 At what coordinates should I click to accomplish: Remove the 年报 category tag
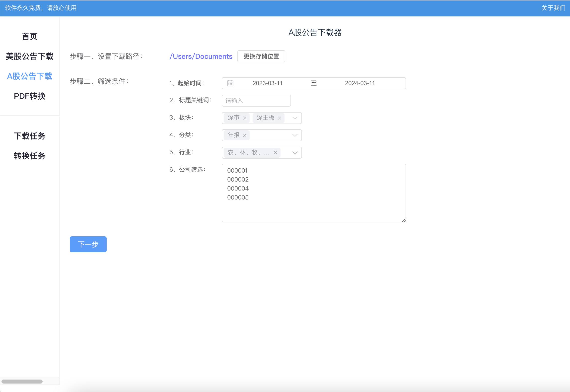(245, 135)
